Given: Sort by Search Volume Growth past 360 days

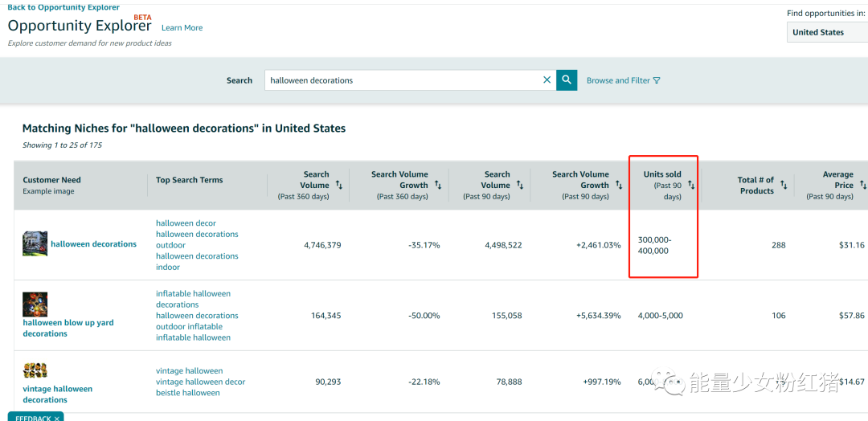Looking at the screenshot, I should [438, 185].
